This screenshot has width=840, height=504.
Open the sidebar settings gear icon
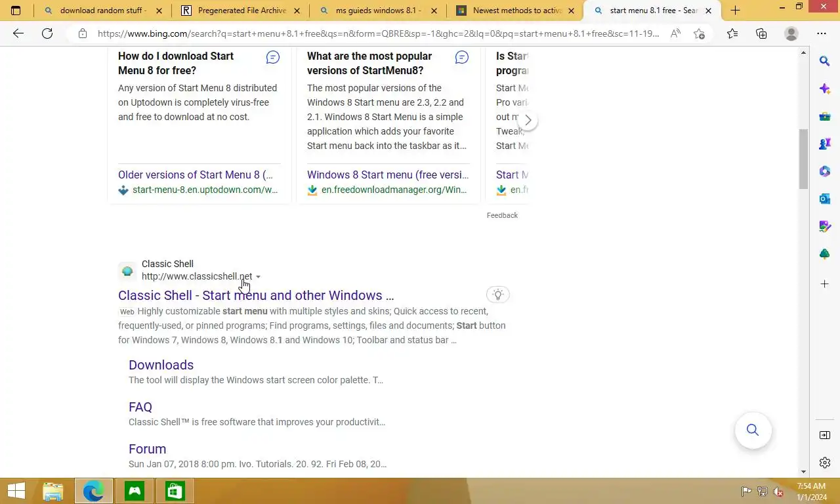click(x=825, y=463)
